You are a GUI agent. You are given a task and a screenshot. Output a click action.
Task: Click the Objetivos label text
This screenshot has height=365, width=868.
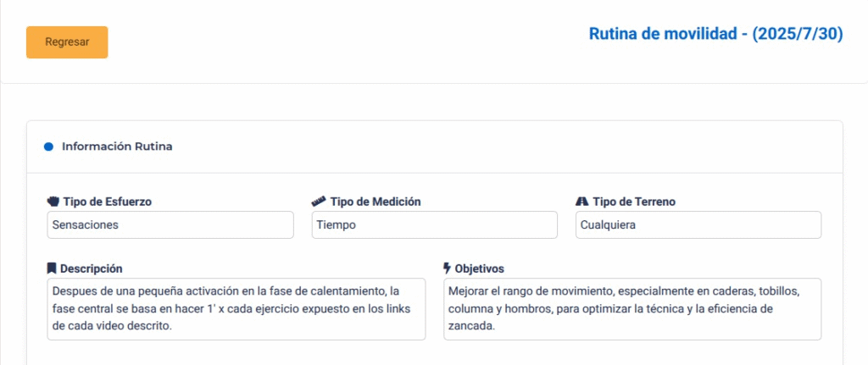click(480, 268)
